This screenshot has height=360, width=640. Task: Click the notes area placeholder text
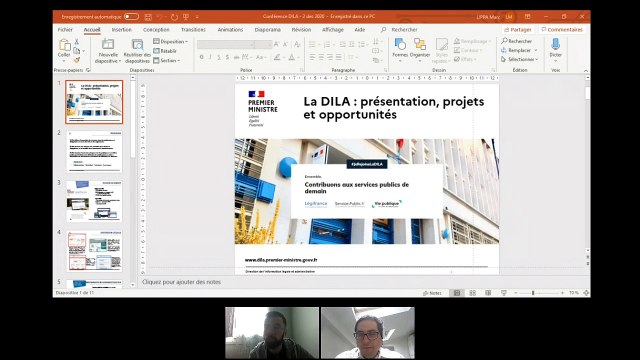pyautogui.click(x=181, y=282)
